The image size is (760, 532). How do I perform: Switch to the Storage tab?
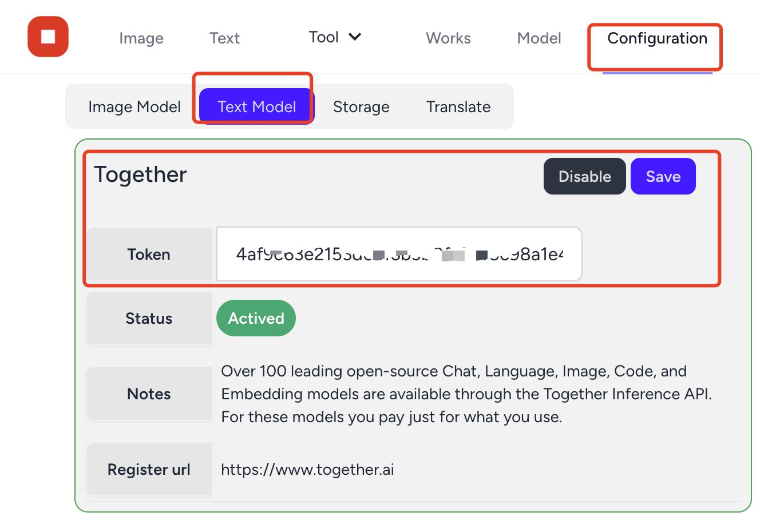361,107
